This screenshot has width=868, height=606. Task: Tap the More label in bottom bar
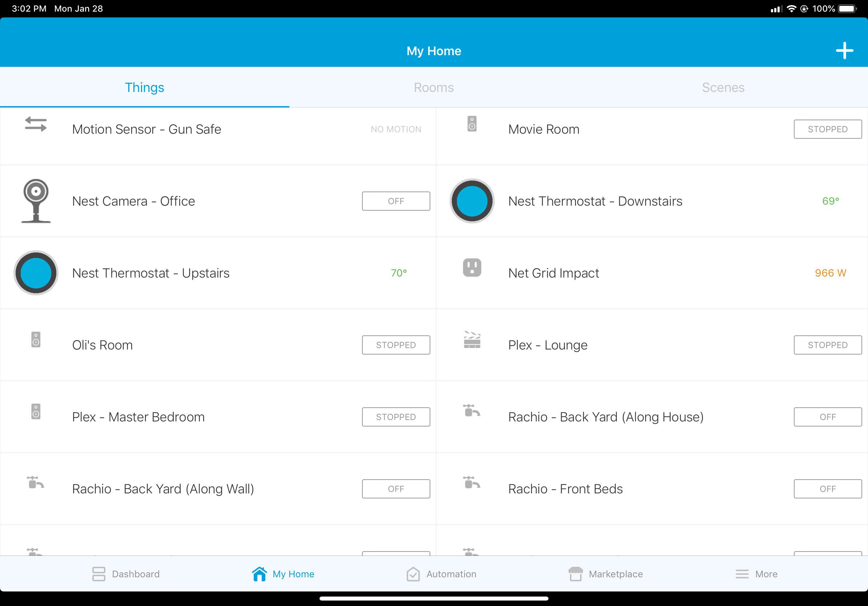click(766, 574)
